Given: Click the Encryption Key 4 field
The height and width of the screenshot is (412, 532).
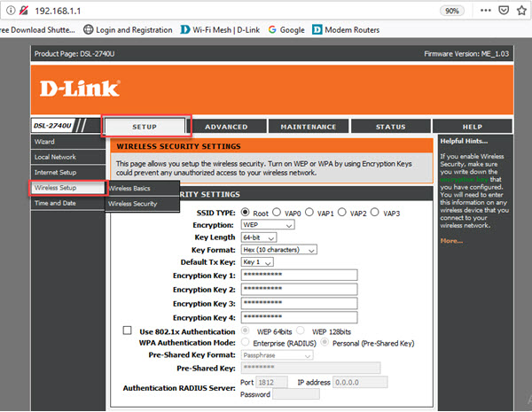Looking at the screenshot, I should click(x=300, y=317).
